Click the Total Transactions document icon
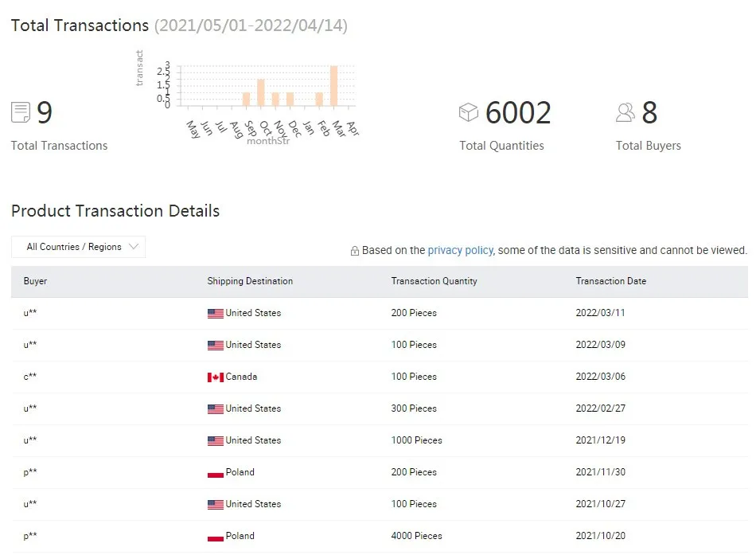 click(21, 112)
